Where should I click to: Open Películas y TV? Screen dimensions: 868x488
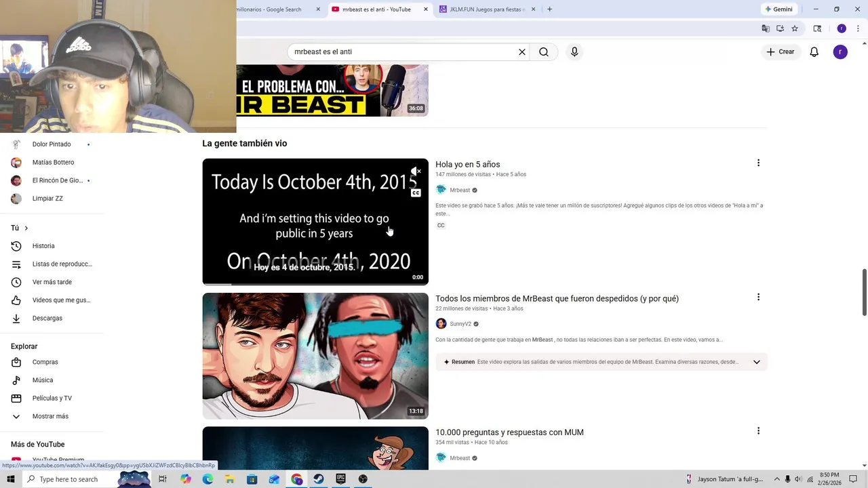[52, 398]
